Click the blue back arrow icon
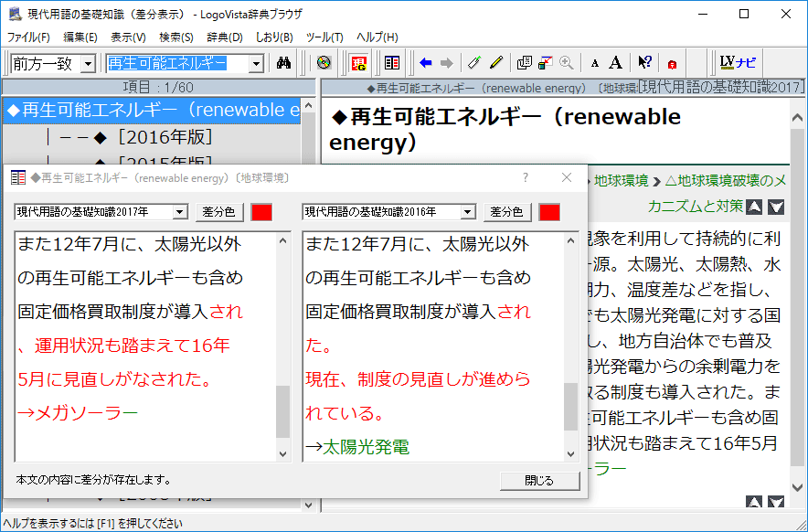Screen dimensions: 808x532 425,63
